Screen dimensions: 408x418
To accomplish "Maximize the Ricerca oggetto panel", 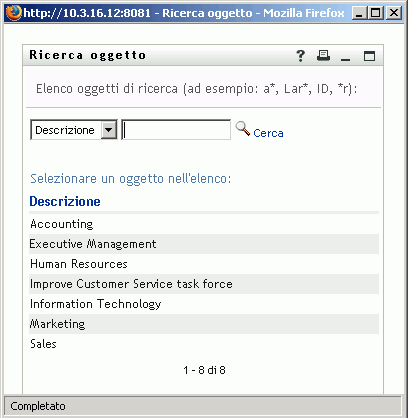I will (x=369, y=56).
